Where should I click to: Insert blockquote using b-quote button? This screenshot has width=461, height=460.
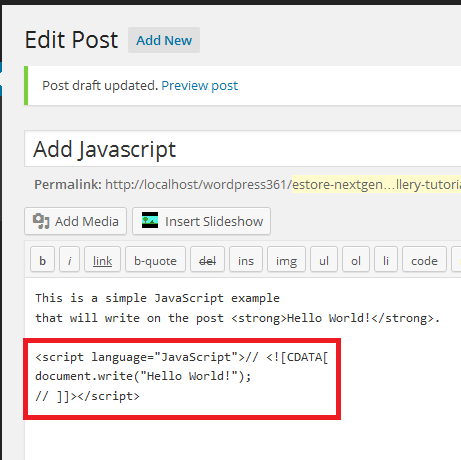[155, 260]
